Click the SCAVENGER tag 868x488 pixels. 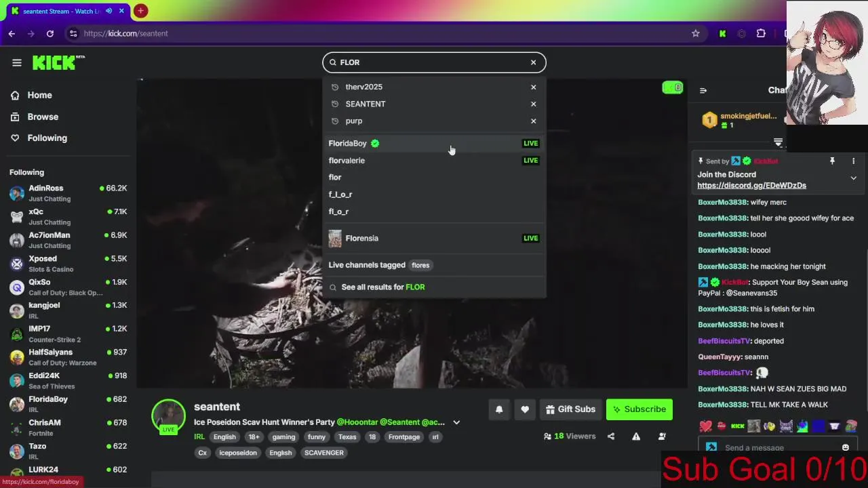pyautogui.click(x=324, y=453)
